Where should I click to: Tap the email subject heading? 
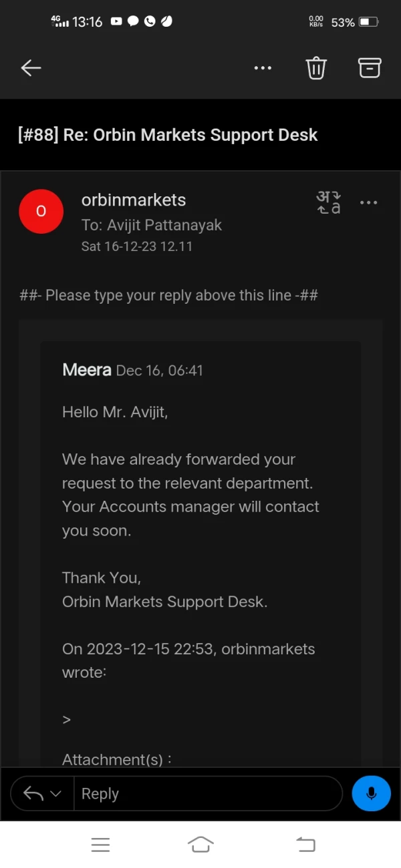pos(168,135)
